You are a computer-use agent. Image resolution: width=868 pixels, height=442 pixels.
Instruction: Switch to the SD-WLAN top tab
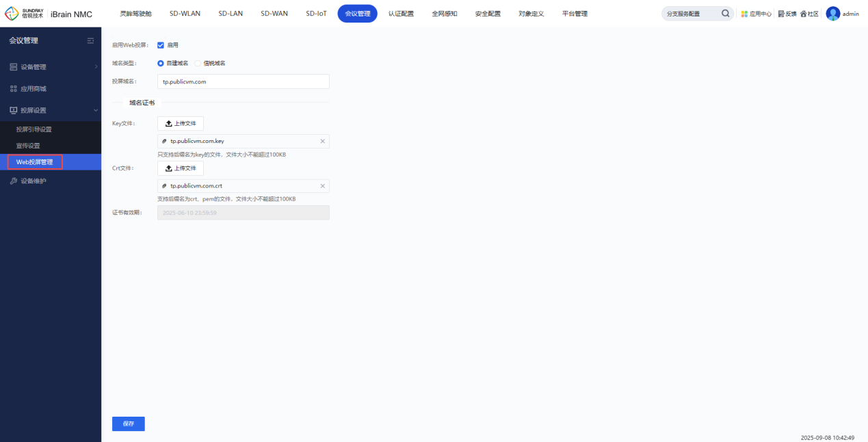click(185, 14)
